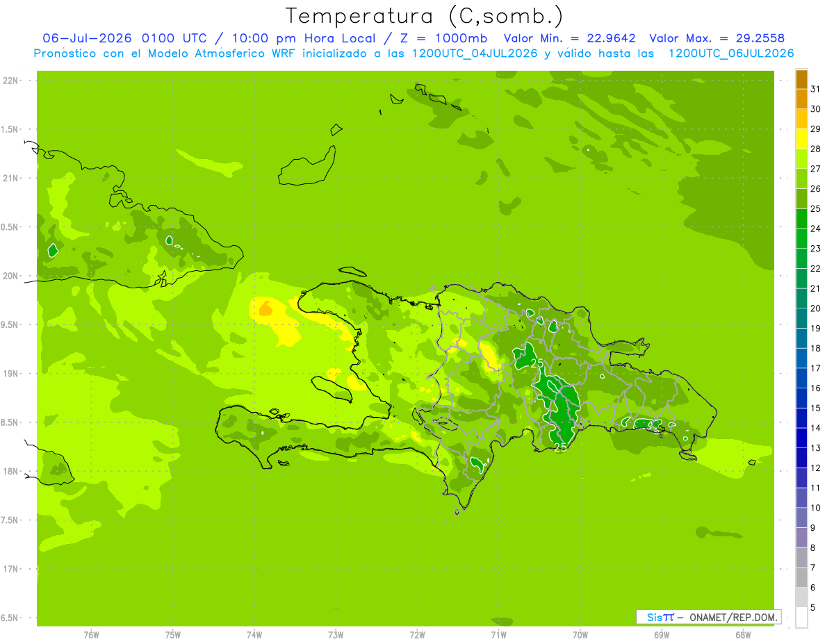Viewport: 834px width, 644px height.
Task: Click the gray color bar segment between 6 and 7
Action: coord(801,578)
